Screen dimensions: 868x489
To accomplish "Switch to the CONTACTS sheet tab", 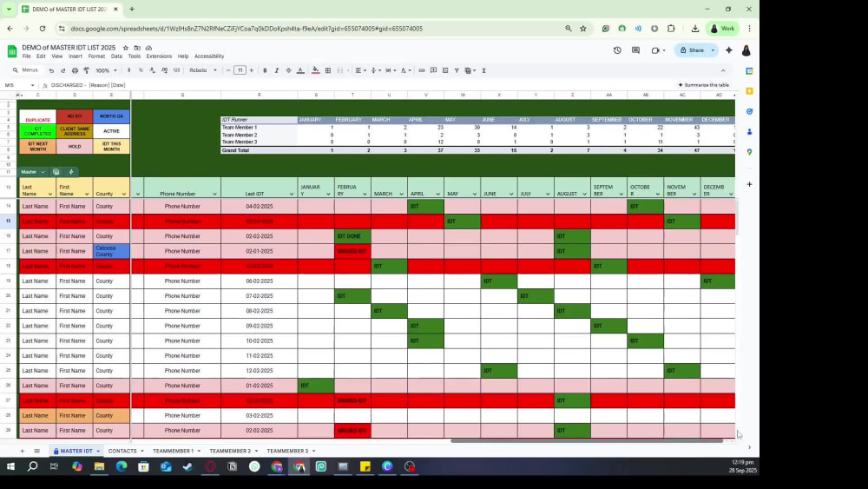I will 122,452.
